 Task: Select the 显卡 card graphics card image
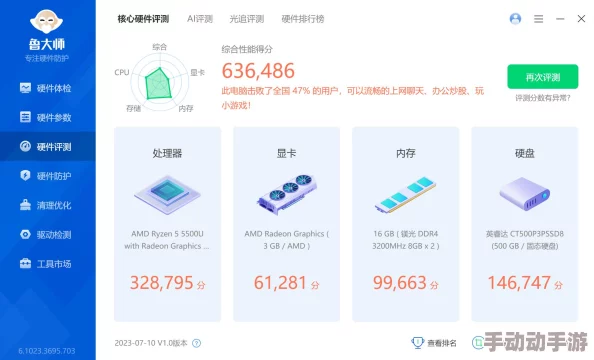pos(286,194)
